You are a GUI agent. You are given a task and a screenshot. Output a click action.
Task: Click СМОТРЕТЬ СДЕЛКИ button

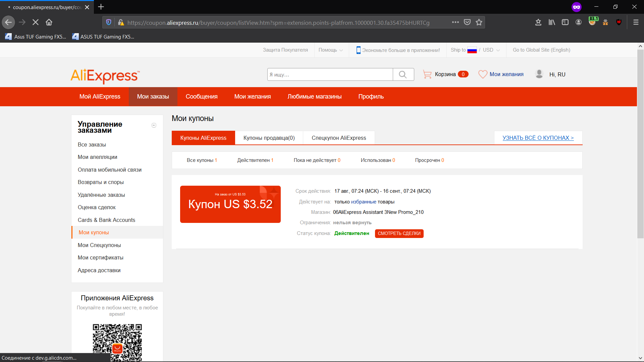click(x=399, y=234)
